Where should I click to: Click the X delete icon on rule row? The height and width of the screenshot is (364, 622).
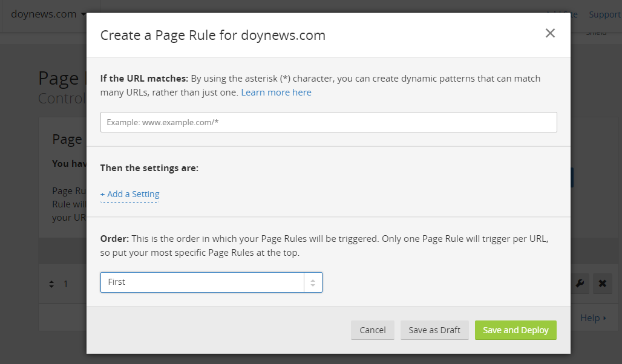(x=602, y=284)
